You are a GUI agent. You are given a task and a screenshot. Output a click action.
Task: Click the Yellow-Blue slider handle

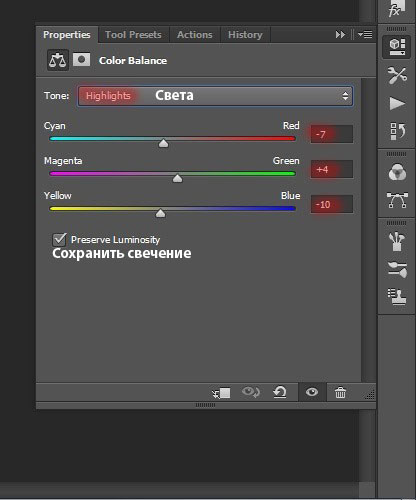[160, 213]
